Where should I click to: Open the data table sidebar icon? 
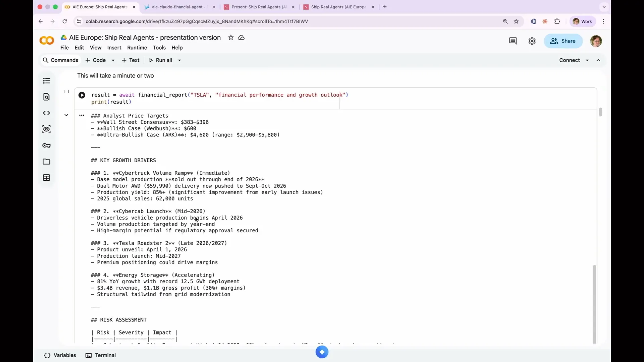[47, 178]
